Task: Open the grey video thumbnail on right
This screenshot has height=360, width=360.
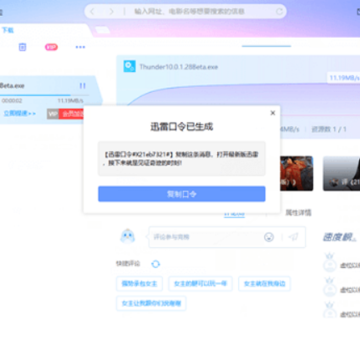Action: (x=341, y=173)
